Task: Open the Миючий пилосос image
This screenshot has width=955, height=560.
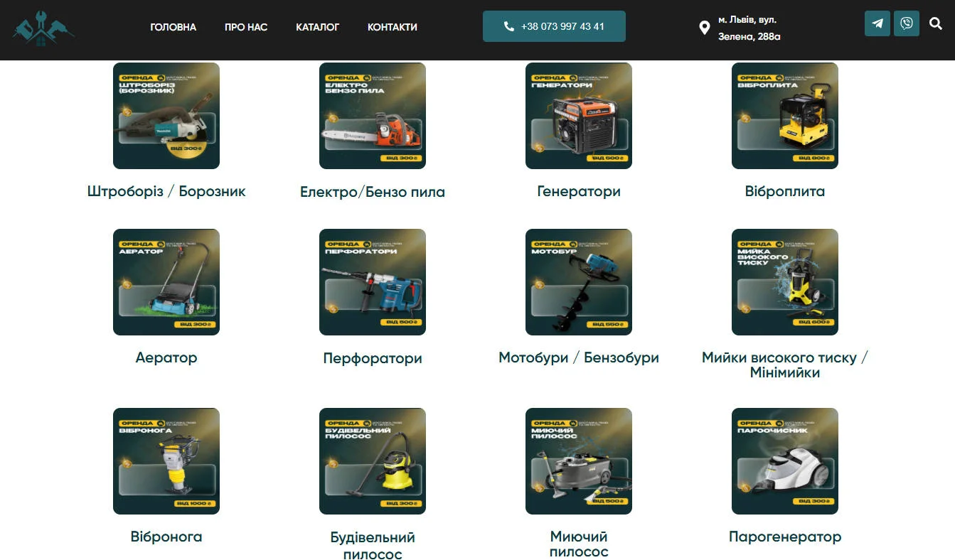Action: 579,461
